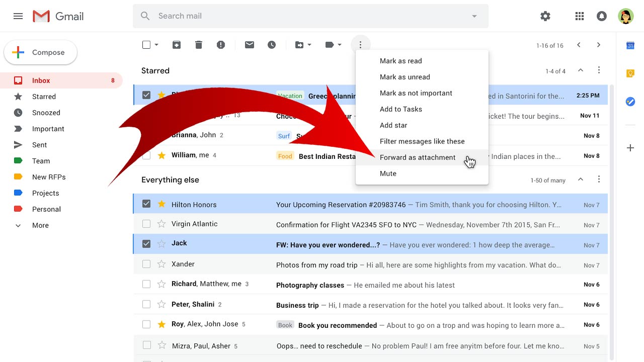Open Google Keep side panel icon
The width and height of the screenshot is (644, 362).
[630, 73]
